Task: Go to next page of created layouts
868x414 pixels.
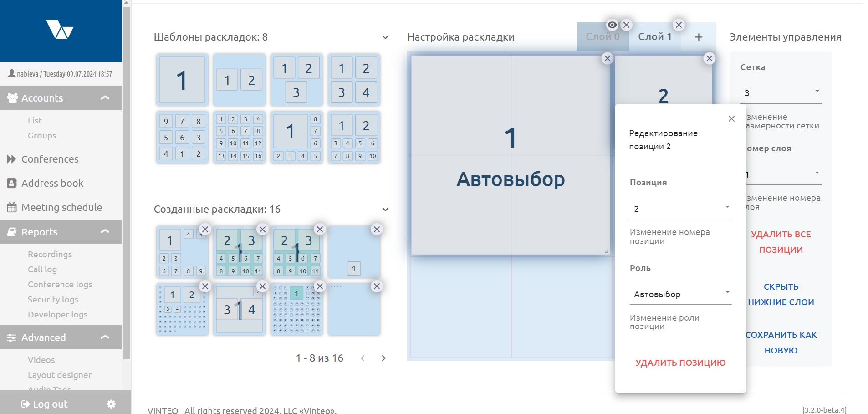Action: (383, 358)
